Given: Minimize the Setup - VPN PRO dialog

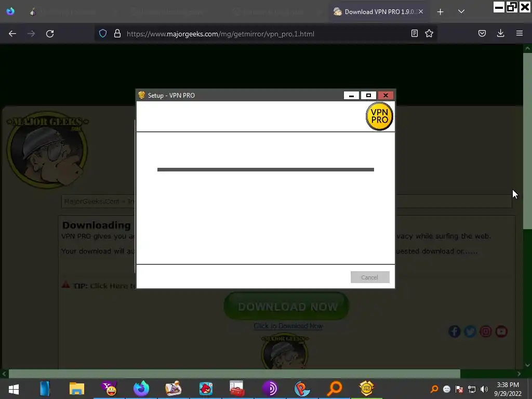Looking at the screenshot, I should pos(352,96).
